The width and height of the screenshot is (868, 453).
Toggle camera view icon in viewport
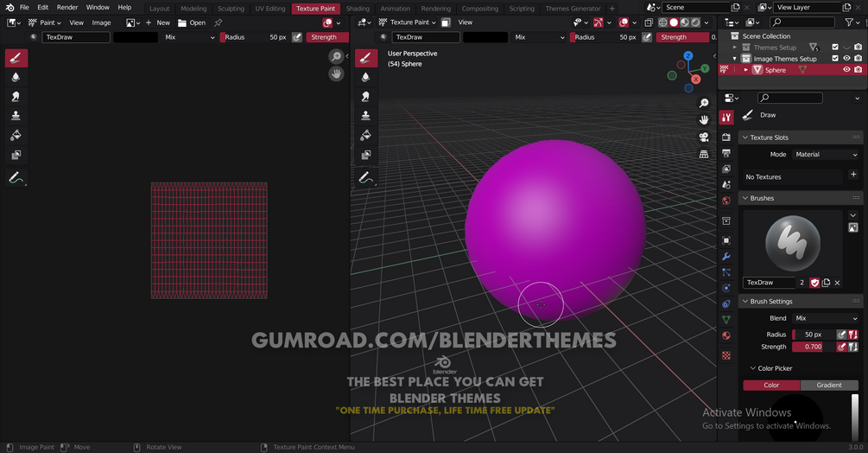[x=704, y=137]
